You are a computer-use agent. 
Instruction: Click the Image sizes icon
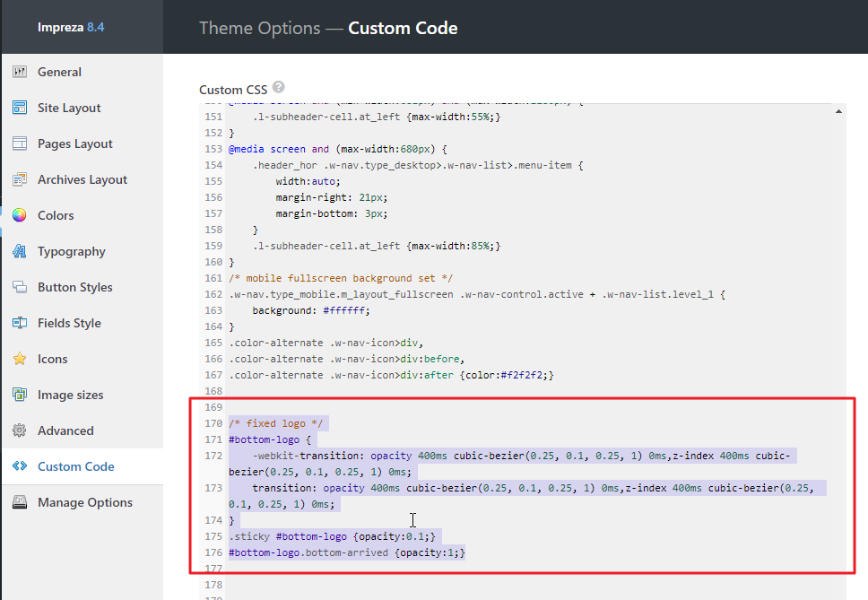point(20,395)
